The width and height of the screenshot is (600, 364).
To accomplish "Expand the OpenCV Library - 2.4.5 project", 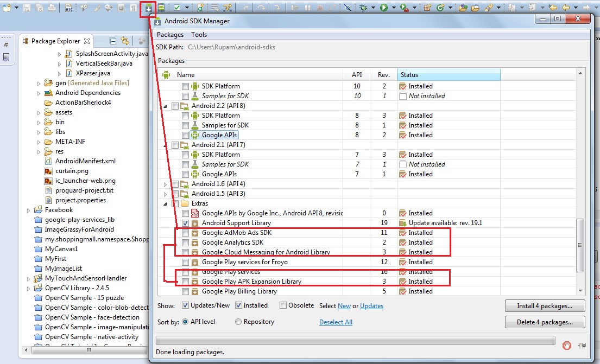I will coord(28,289).
